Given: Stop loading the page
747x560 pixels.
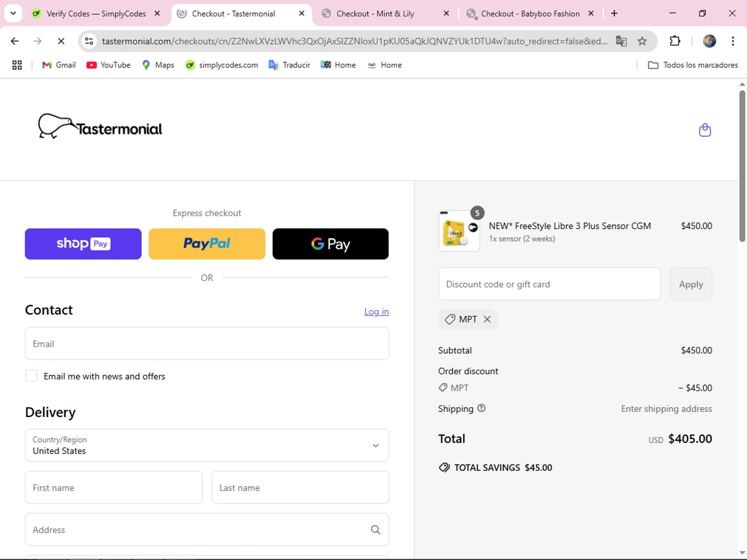Looking at the screenshot, I should point(61,41).
